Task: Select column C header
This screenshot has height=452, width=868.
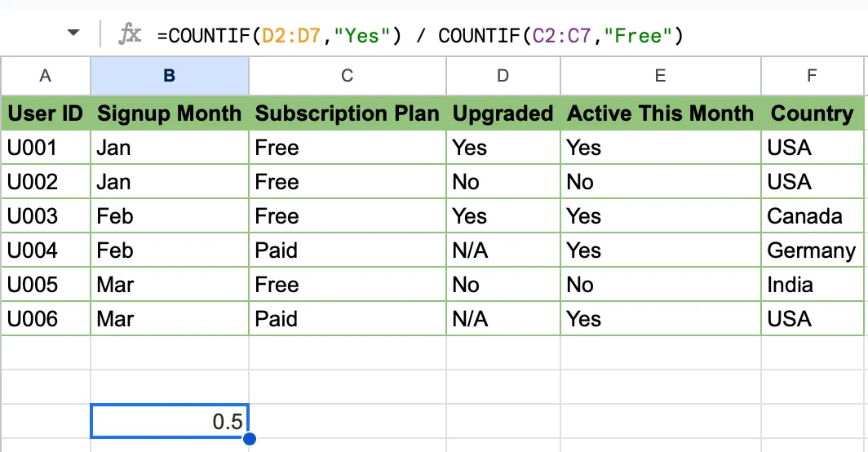Action: tap(347, 76)
